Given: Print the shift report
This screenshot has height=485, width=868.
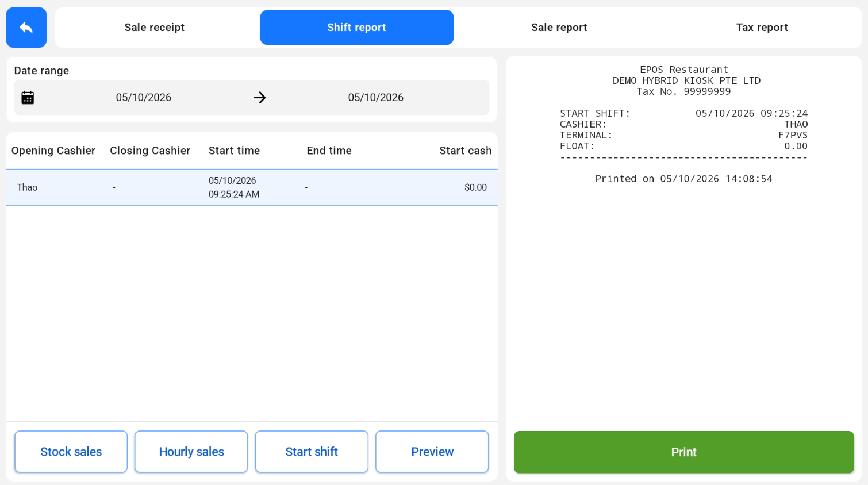Looking at the screenshot, I should pyautogui.click(x=684, y=452).
